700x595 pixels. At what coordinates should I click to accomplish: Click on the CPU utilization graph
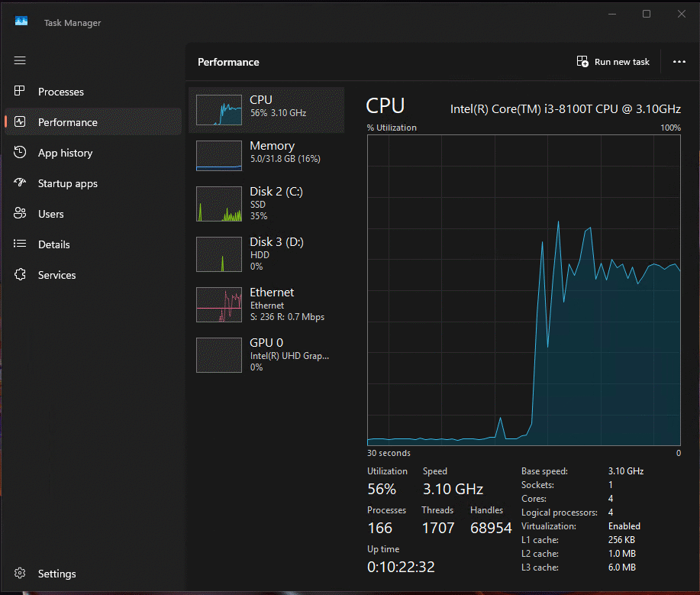pos(524,290)
